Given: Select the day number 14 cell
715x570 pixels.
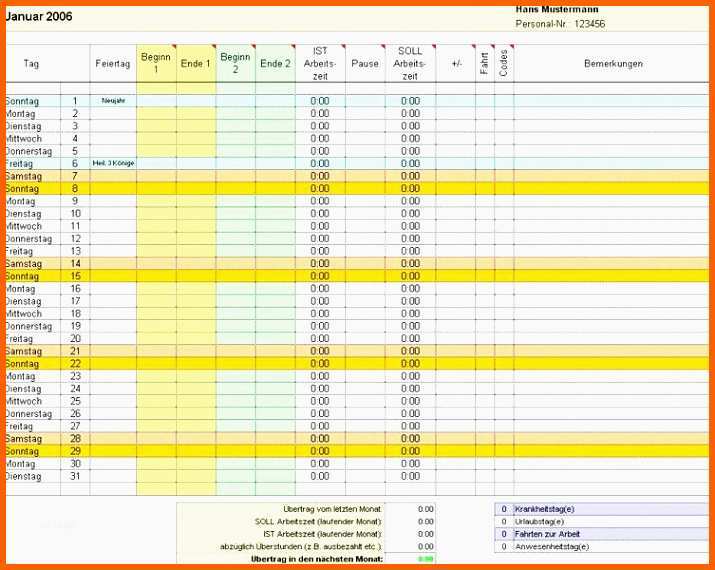Looking at the screenshot, I should [x=75, y=264].
